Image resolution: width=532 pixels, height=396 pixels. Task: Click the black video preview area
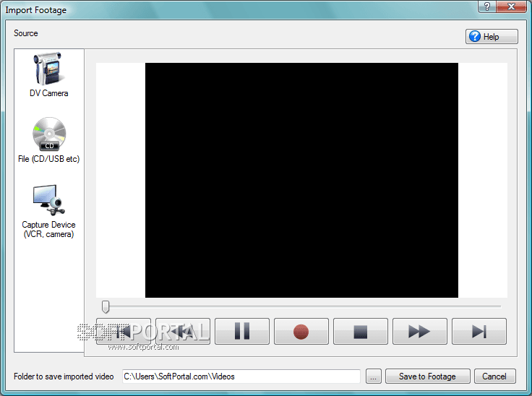pos(301,180)
